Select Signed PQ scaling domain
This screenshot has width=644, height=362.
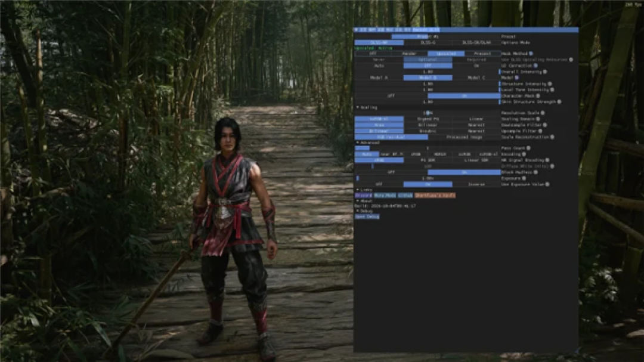click(428, 119)
